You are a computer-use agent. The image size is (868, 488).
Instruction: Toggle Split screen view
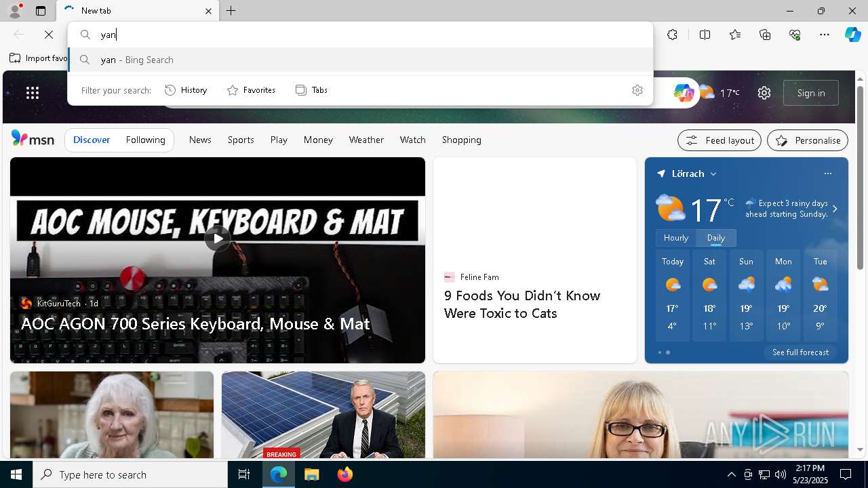pos(705,35)
